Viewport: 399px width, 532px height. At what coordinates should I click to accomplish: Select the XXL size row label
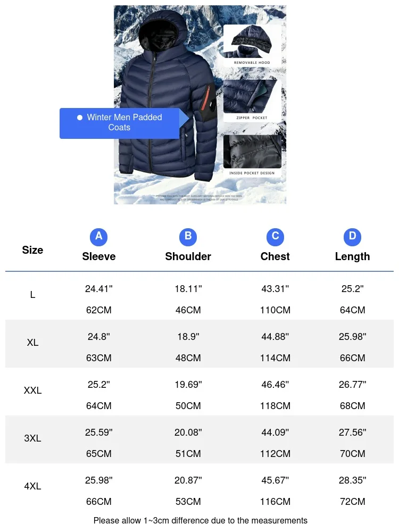point(32,390)
